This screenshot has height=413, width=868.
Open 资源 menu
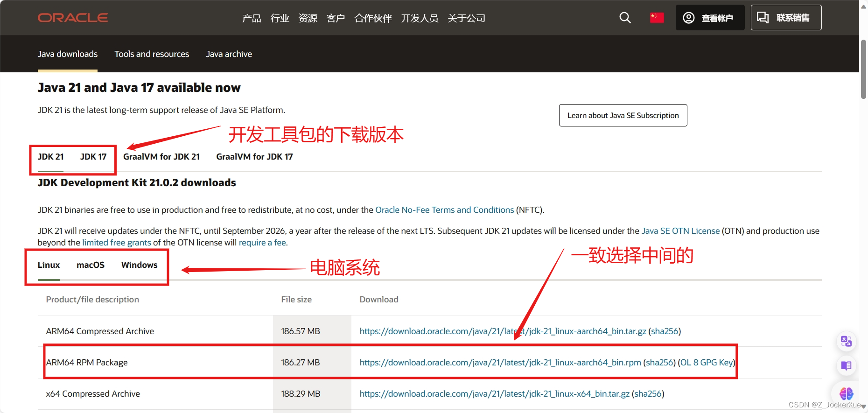click(x=308, y=18)
